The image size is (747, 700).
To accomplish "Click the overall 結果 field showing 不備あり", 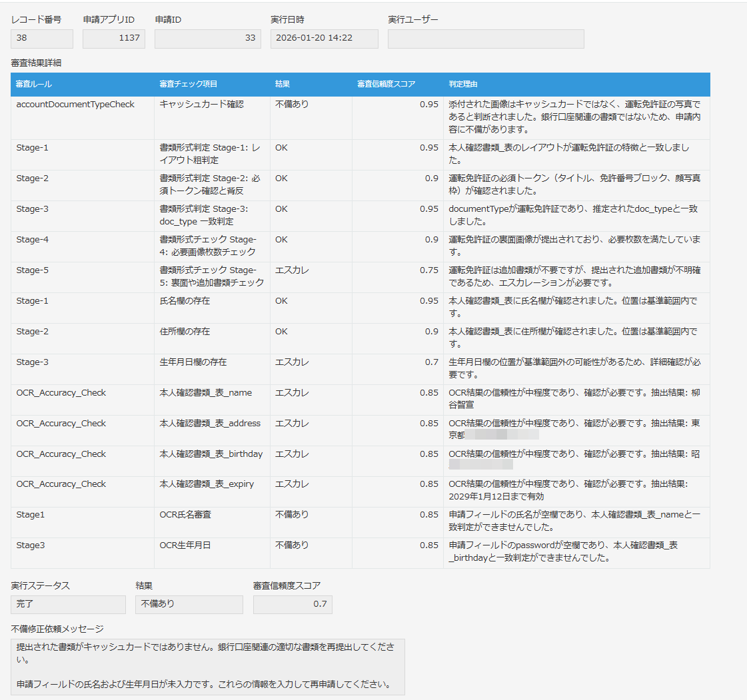I will (x=189, y=604).
